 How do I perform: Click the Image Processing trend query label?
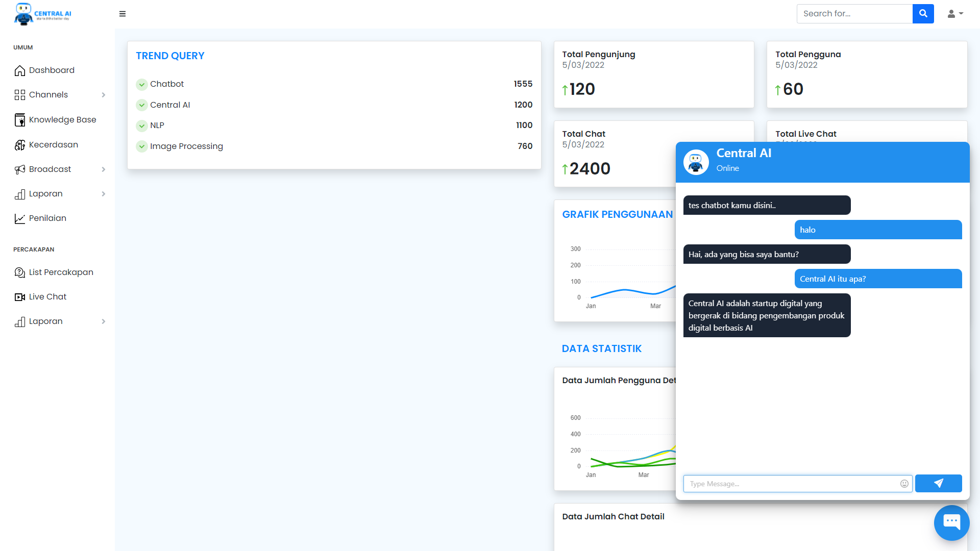(186, 146)
